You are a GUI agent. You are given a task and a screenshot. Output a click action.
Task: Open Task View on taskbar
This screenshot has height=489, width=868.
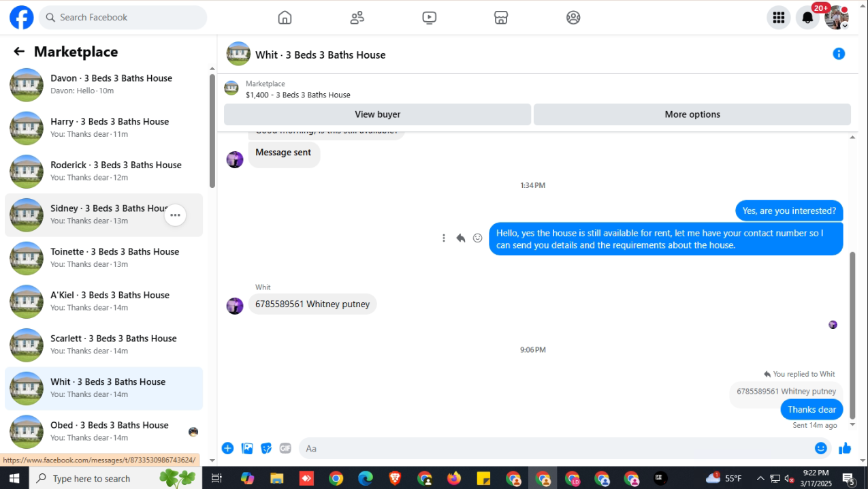tap(216, 478)
